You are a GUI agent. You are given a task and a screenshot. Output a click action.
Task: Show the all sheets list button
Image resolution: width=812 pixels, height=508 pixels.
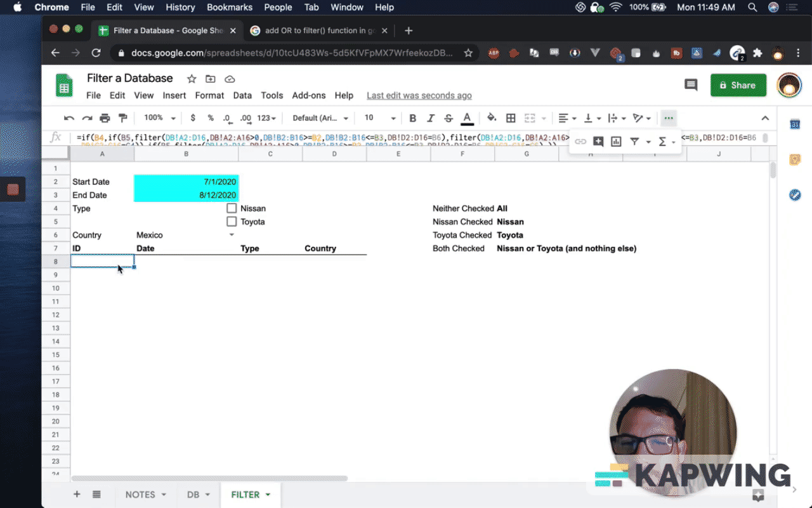click(x=96, y=494)
